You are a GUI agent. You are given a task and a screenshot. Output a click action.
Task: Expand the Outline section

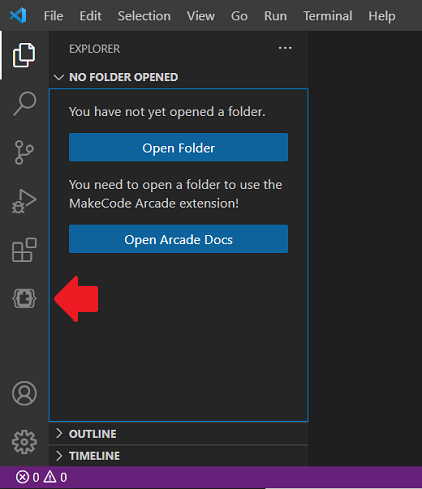click(178, 434)
